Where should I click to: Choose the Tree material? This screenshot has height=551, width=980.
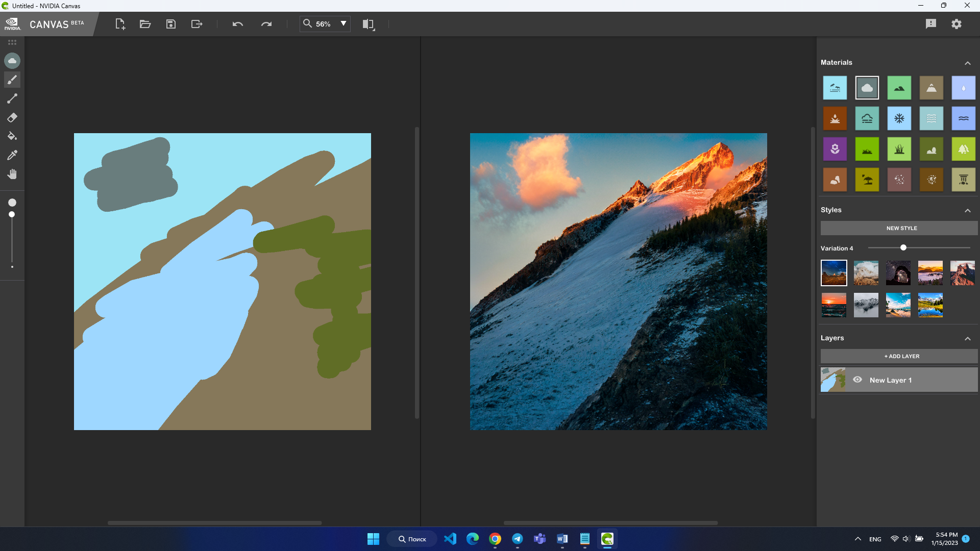[964, 149]
